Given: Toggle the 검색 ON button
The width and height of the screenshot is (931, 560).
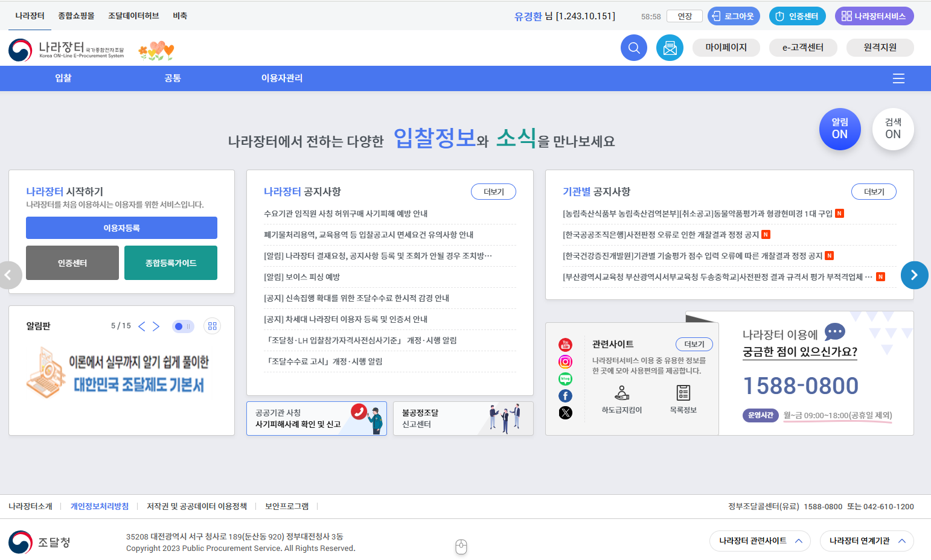Looking at the screenshot, I should 892,129.
